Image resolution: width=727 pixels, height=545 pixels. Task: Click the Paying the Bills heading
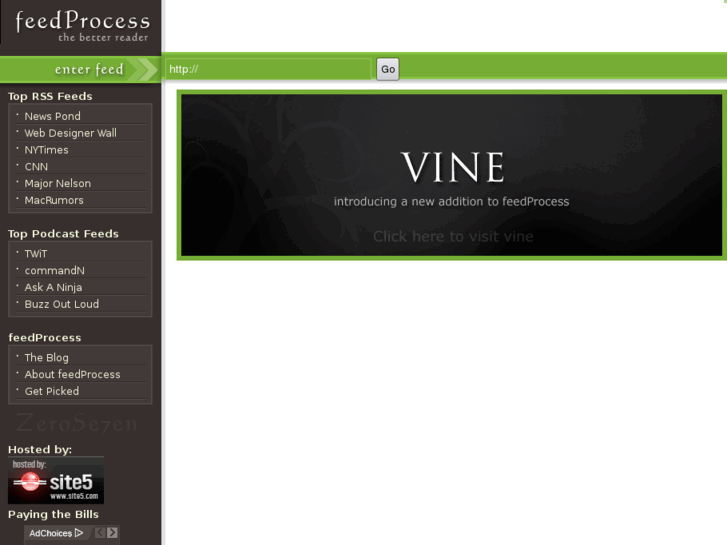point(53,514)
